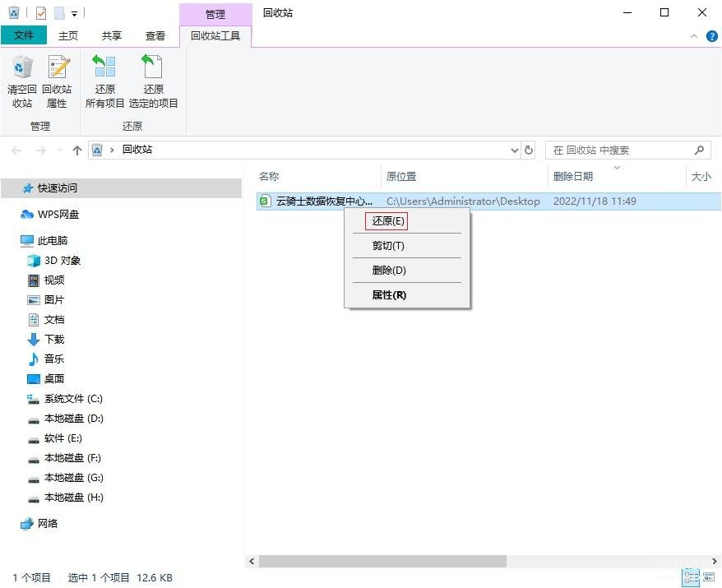Screen dimensions: 722x588
Task: Choose 还原(E) from the context menu
Action: click(387, 221)
